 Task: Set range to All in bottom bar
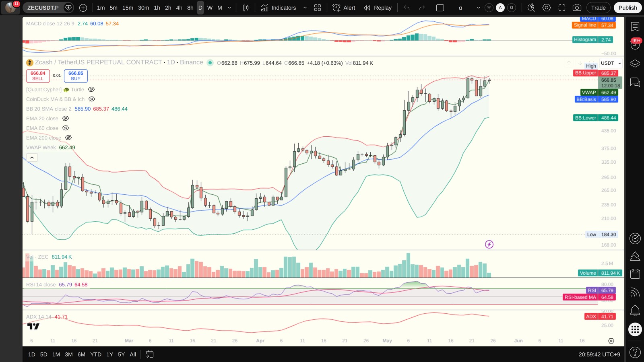(133, 354)
